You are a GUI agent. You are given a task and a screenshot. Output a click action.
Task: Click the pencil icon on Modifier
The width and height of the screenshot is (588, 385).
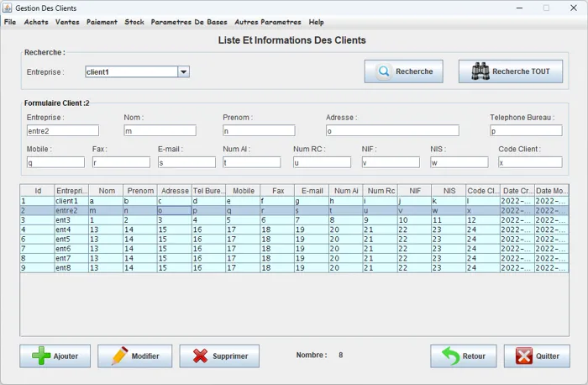tap(118, 356)
